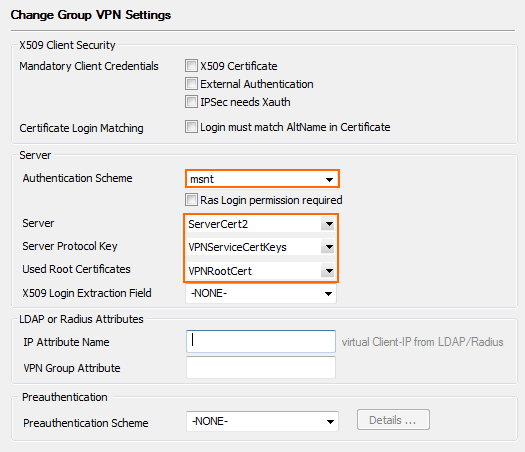The height and width of the screenshot is (452, 525).
Task: Tick External Authentication checkbox
Action: click(x=191, y=84)
